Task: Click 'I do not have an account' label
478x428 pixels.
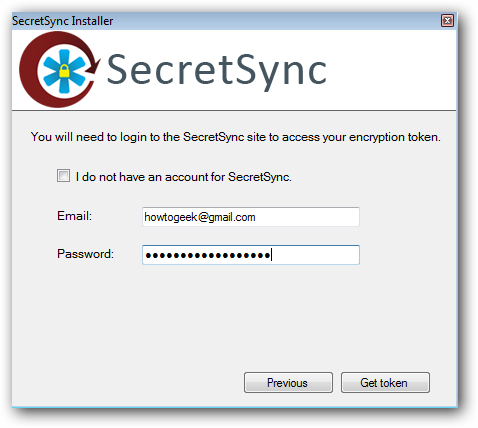Action: 183,177
